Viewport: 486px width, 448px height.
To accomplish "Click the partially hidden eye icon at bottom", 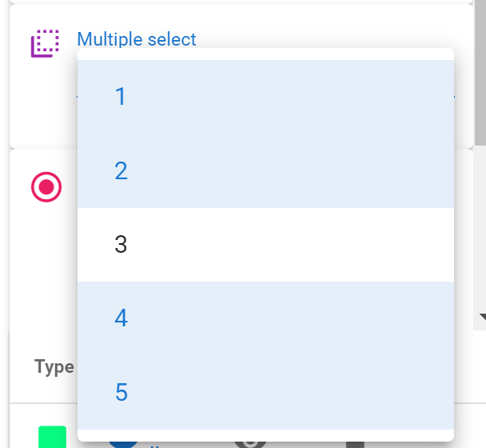I will click(250, 442).
